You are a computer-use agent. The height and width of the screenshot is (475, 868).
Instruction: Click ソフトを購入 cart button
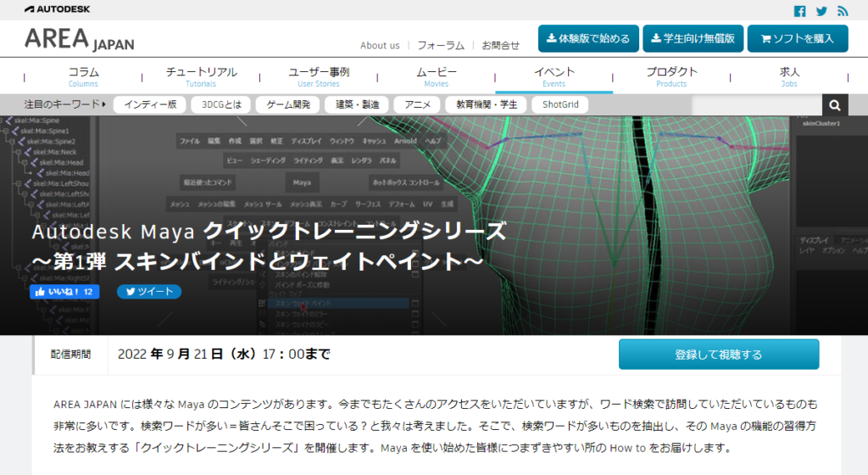pyautogui.click(x=798, y=39)
